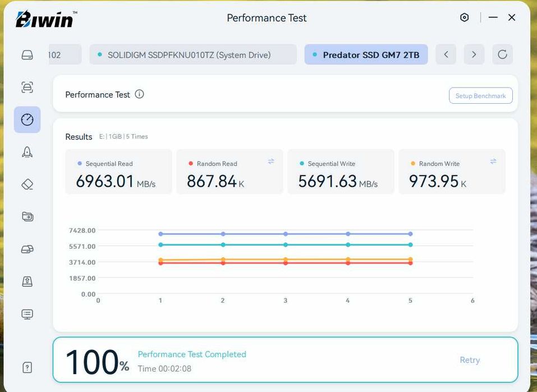
Task: Click the 'E: | 1GiB | 5 Times' text
Action: point(123,136)
